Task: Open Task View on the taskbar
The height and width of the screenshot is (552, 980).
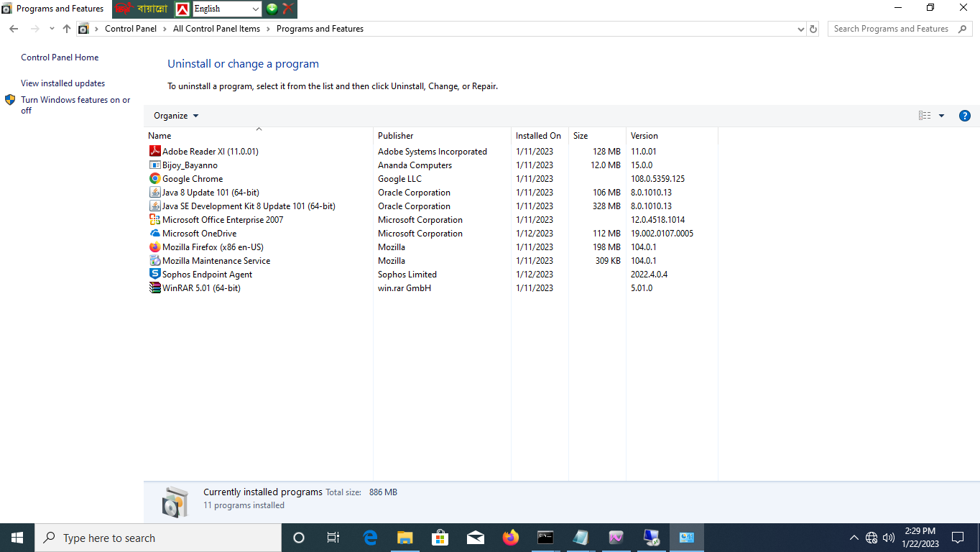Action: point(333,538)
